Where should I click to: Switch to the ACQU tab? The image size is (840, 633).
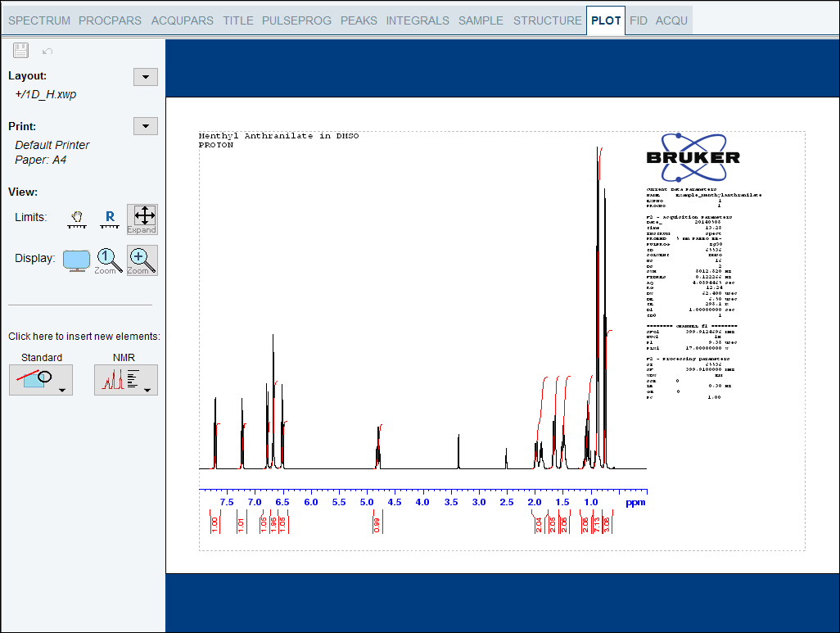click(671, 20)
